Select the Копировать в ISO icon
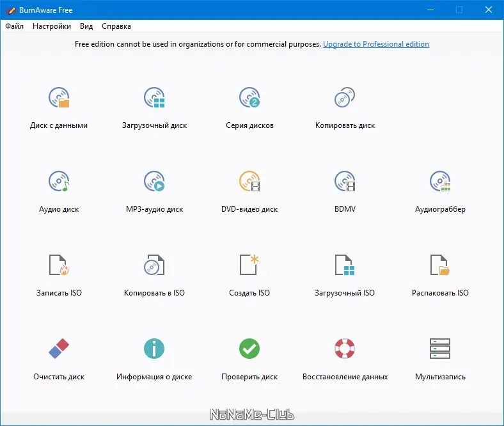Screen dimensions: 504x426 point(154,265)
